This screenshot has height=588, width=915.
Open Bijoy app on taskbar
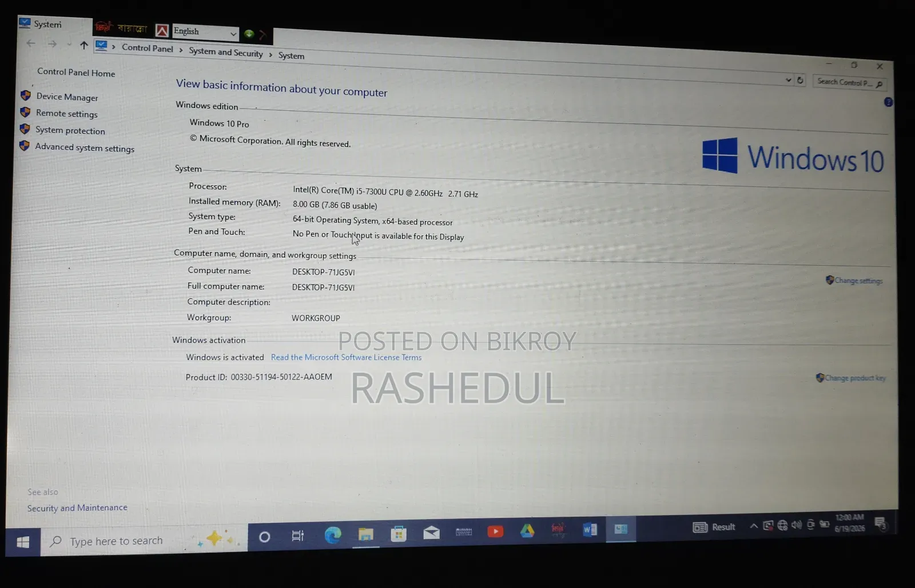pyautogui.click(x=558, y=530)
